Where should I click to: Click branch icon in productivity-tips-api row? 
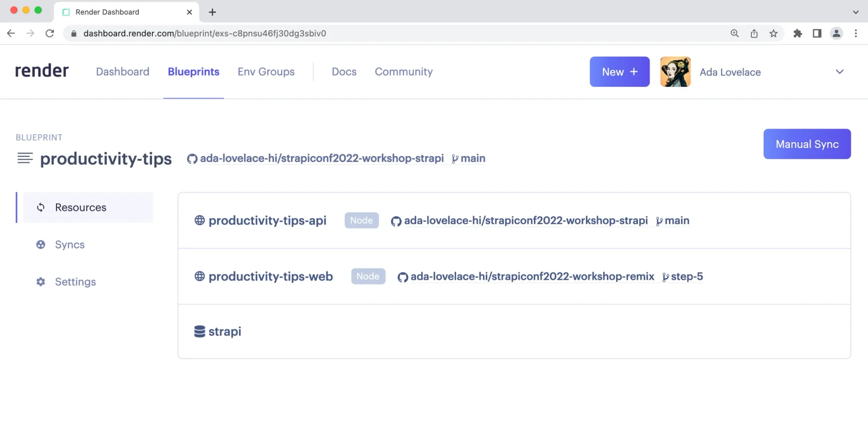(x=659, y=221)
